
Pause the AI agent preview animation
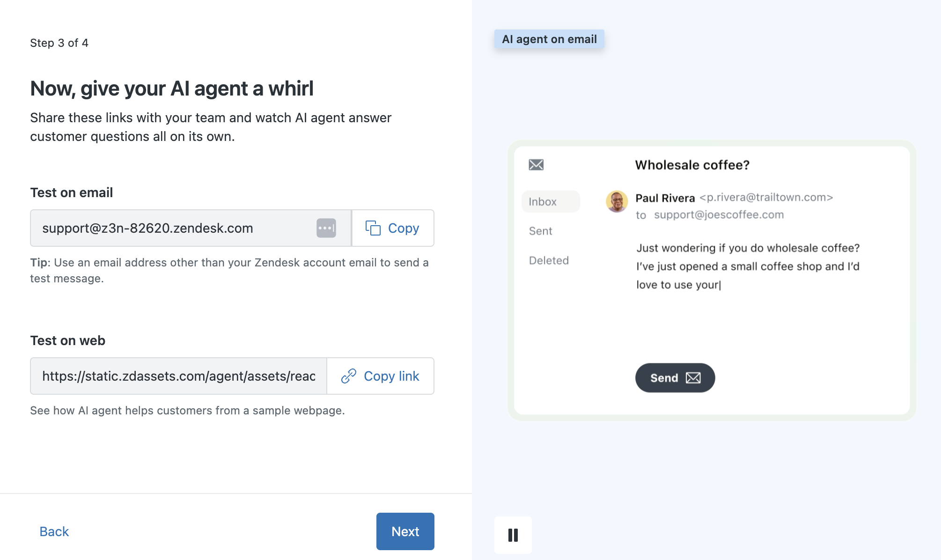[513, 535]
